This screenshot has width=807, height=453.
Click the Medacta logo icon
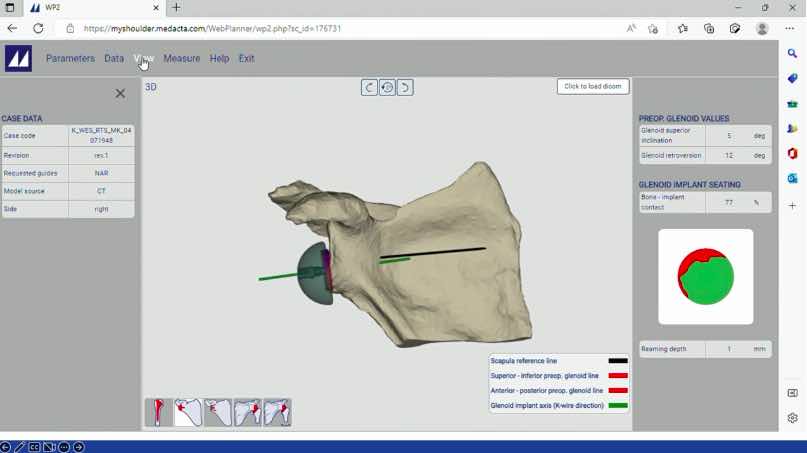pos(18,59)
